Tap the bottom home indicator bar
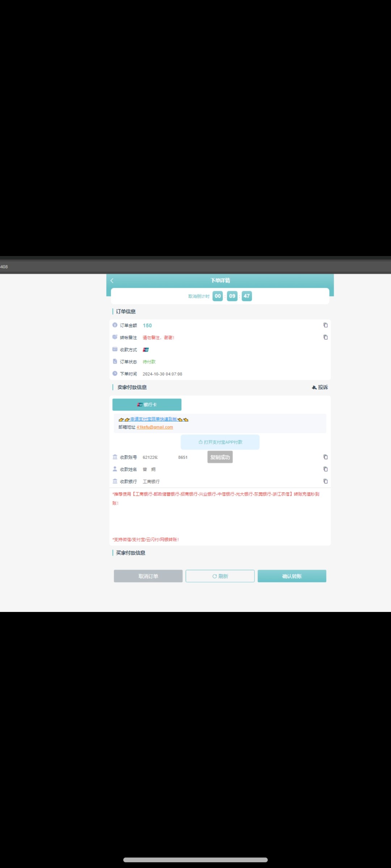Screen dimensions: 391x868 pyautogui.click(x=195, y=860)
